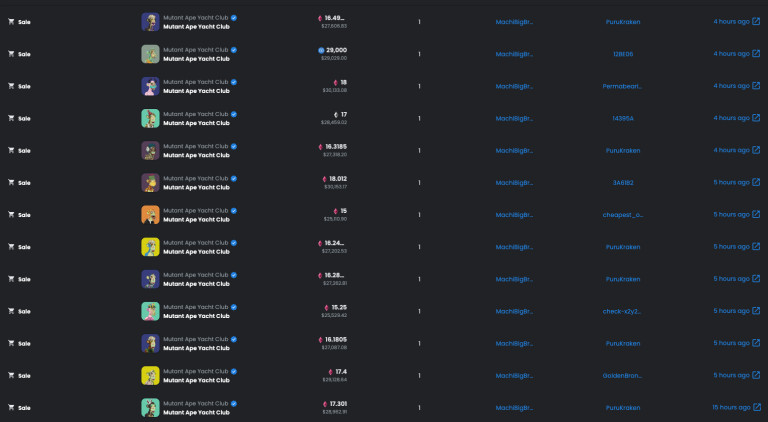Image resolution: width=768 pixels, height=422 pixels.
Task: Open external link icon for 15 hours ago sale
Action: pyautogui.click(x=756, y=407)
